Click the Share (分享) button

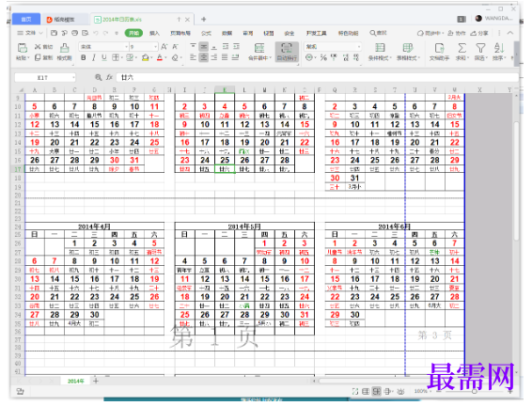pos(479,33)
